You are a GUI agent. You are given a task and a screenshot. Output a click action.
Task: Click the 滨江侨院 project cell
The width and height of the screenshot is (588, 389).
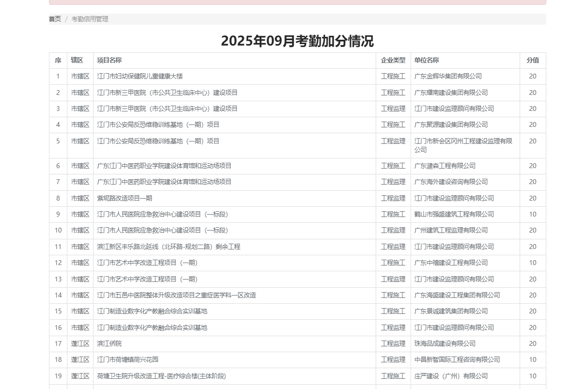(109, 343)
